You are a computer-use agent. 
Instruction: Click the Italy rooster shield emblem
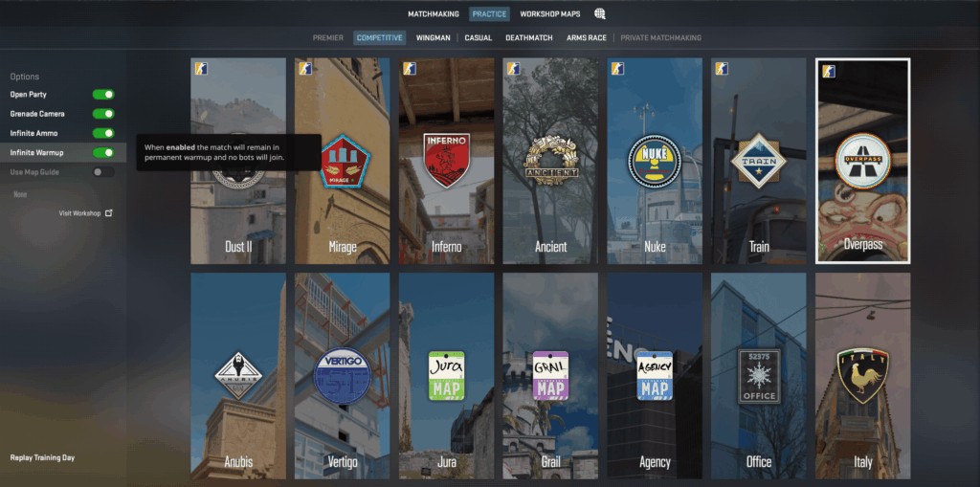tap(862, 375)
